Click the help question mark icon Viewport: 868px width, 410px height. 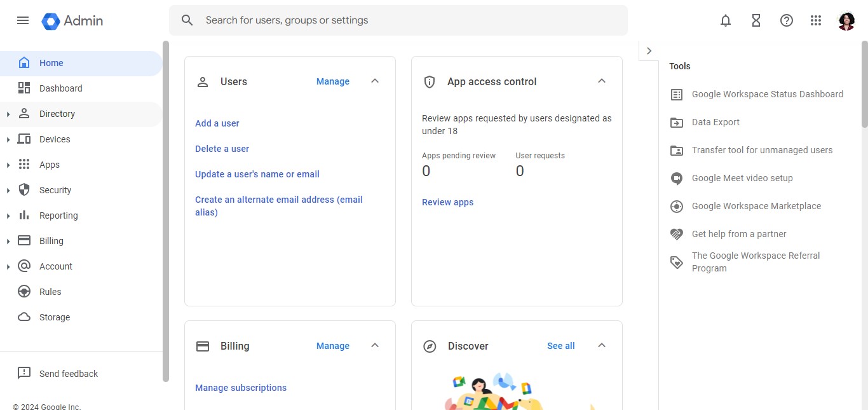coord(787,20)
